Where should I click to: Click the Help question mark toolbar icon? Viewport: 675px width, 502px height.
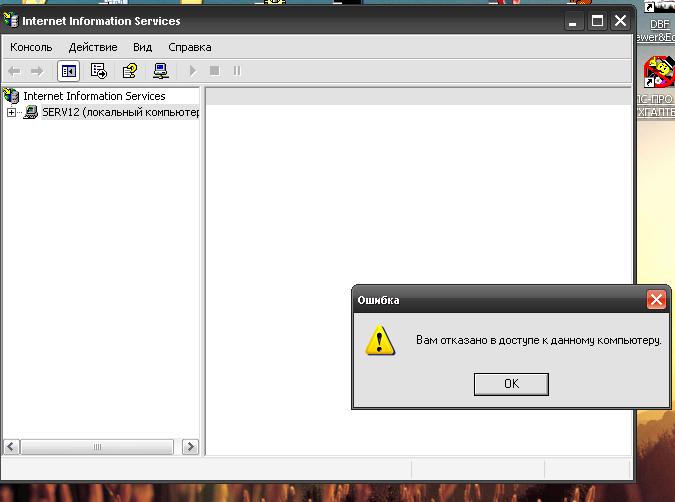tap(129, 71)
